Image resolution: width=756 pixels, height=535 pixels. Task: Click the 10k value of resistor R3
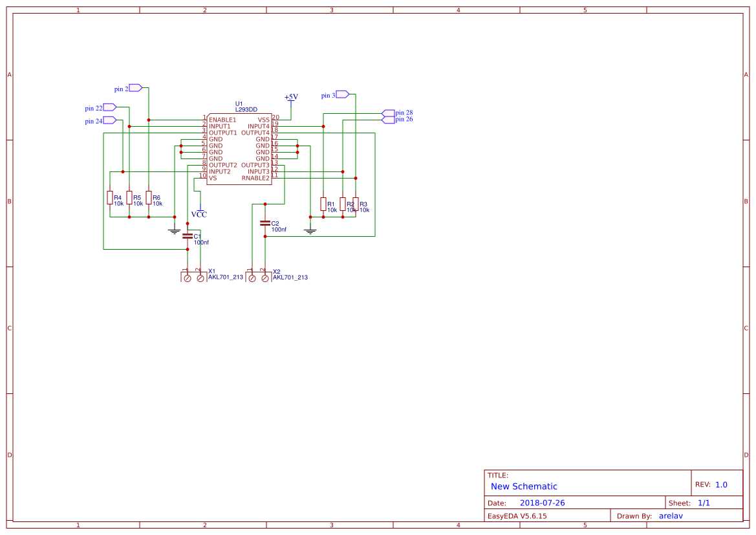(365, 210)
